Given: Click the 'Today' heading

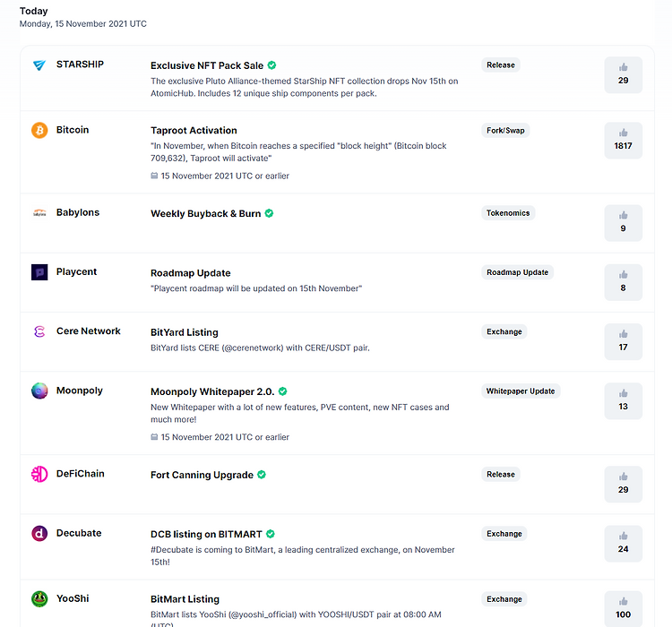Looking at the screenshot, I should click(x=33, y=11).
